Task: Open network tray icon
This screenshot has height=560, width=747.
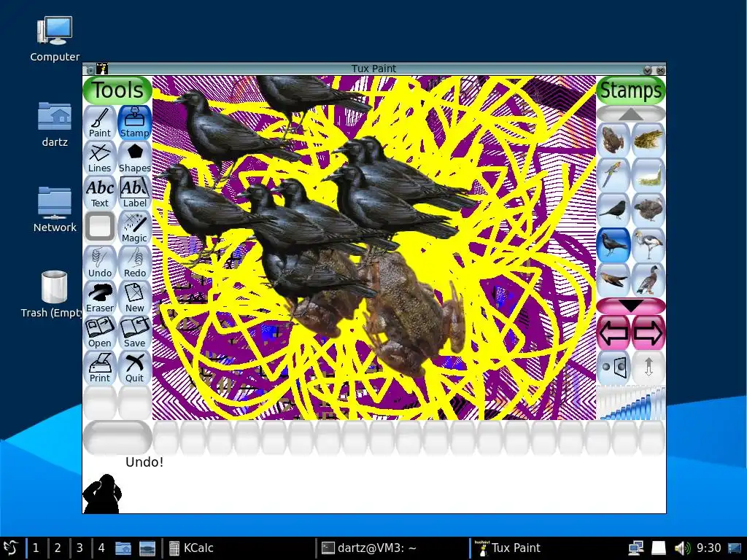Action: [635, 548]
